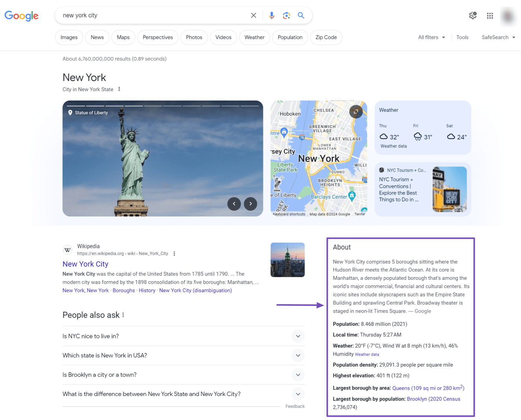The height and width of the screenshot is (420, 521).
Task: Open the NYC Tourism + Conventions card
Action: [x=423, y=189]
